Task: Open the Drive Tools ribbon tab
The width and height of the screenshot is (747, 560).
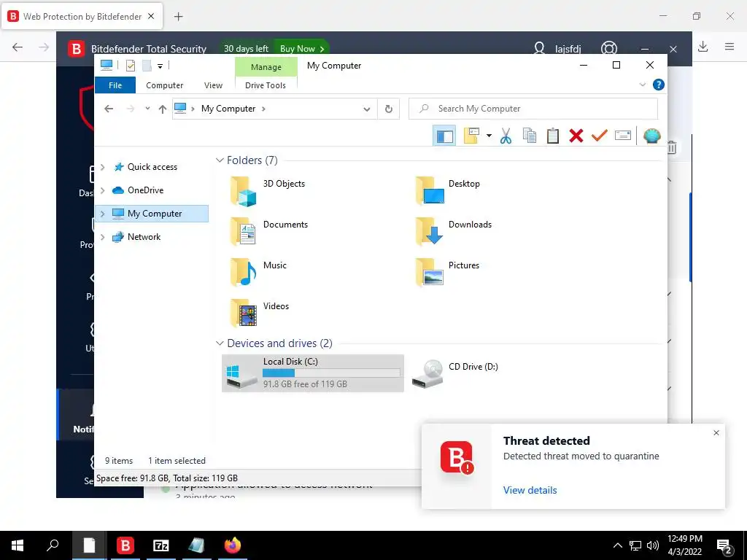Action: [x=266, y=85]
